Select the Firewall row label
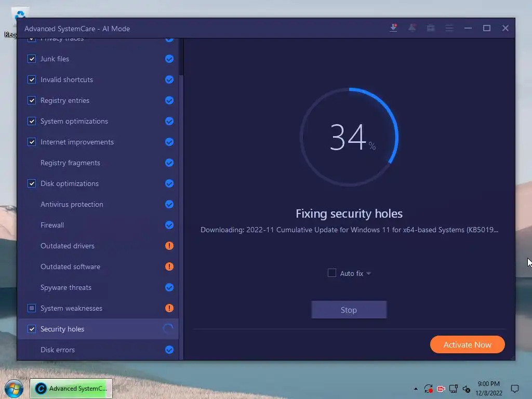This screenshot has height=399, width=532. coord(52,225)
